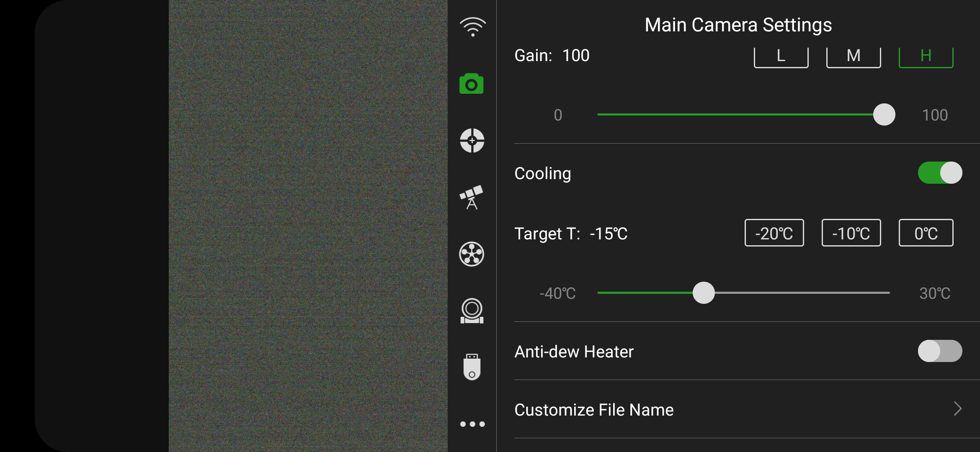This screenshot has height=452, width=980.
Task: Enable the Anti-dew Heater switch
Action: 940,351
